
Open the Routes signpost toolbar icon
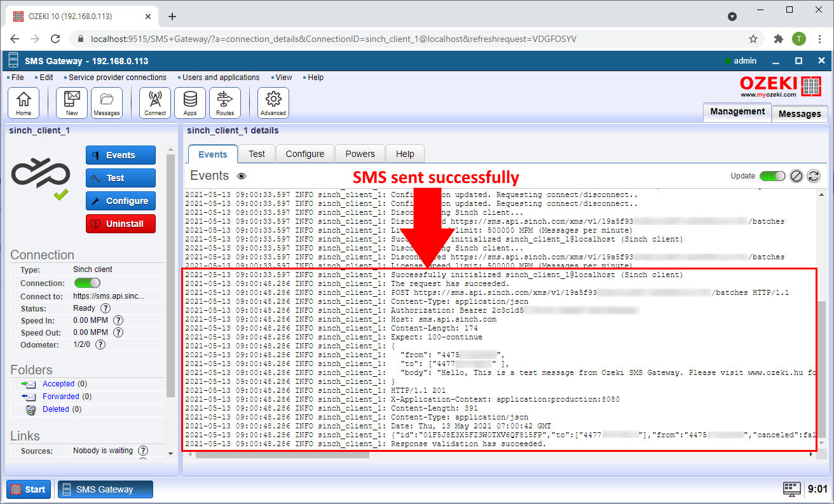[x=225, y=103]
